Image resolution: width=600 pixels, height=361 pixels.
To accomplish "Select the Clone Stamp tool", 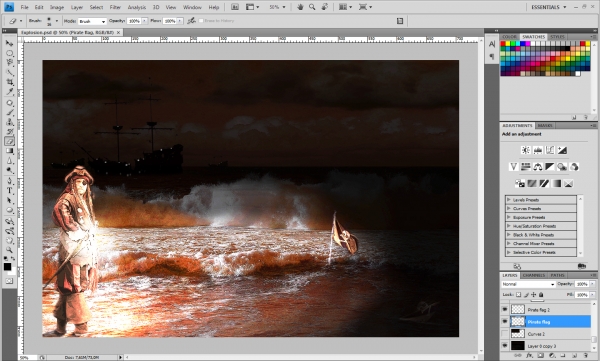I will point(9,122).
